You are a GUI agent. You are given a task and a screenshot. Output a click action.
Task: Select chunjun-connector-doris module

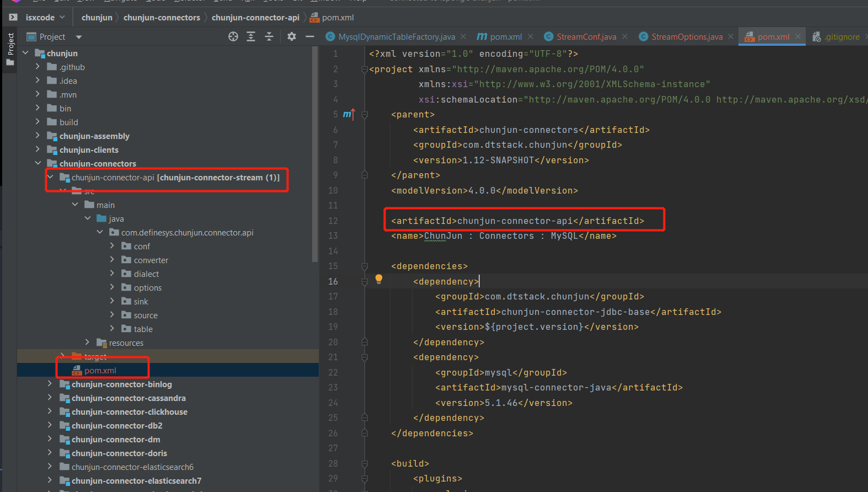[119, 453]
